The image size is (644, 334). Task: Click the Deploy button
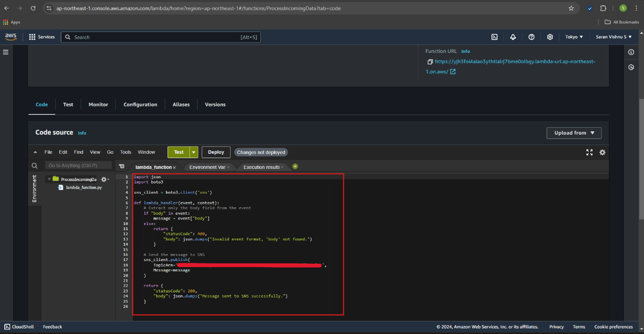(216, 152)
